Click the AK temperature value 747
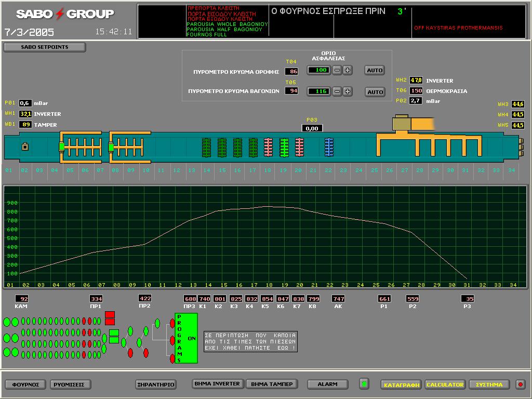Image resolution: width=532 pixels, height=399 pixels. tap(338, 299)
